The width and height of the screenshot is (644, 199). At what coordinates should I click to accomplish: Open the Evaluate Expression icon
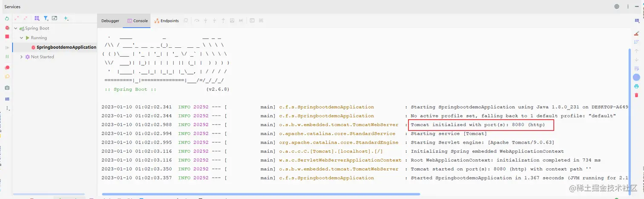(x=252, y=20)
